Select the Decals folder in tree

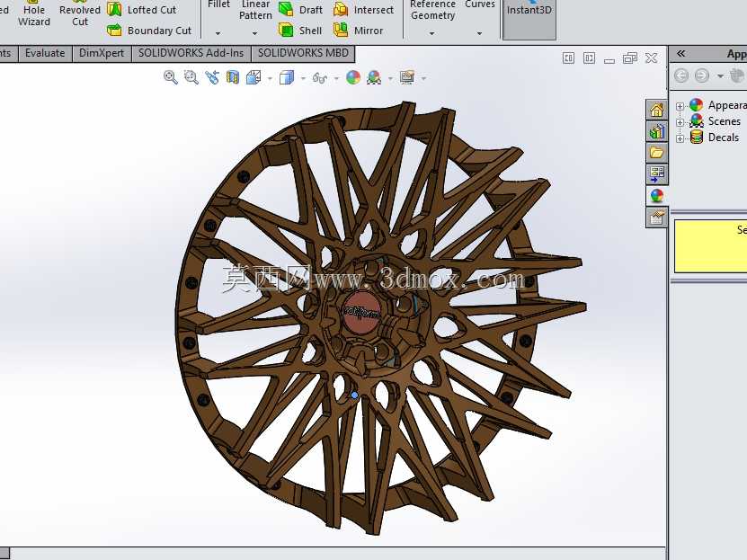tap(714, 138)
